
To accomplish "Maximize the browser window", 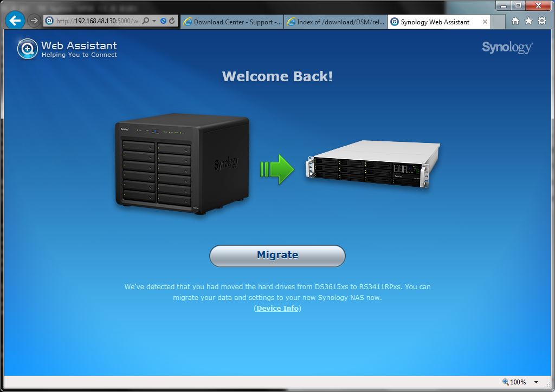I will pos(518,5).
